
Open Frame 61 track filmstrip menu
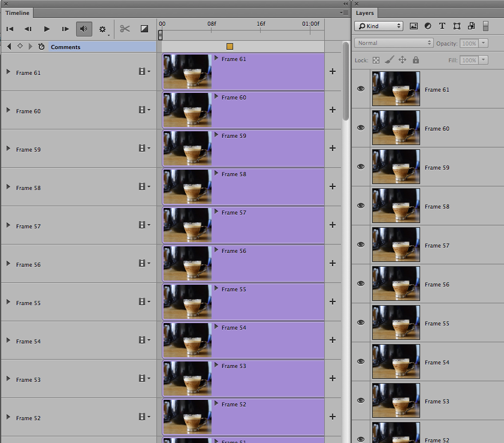pos(144,71)
